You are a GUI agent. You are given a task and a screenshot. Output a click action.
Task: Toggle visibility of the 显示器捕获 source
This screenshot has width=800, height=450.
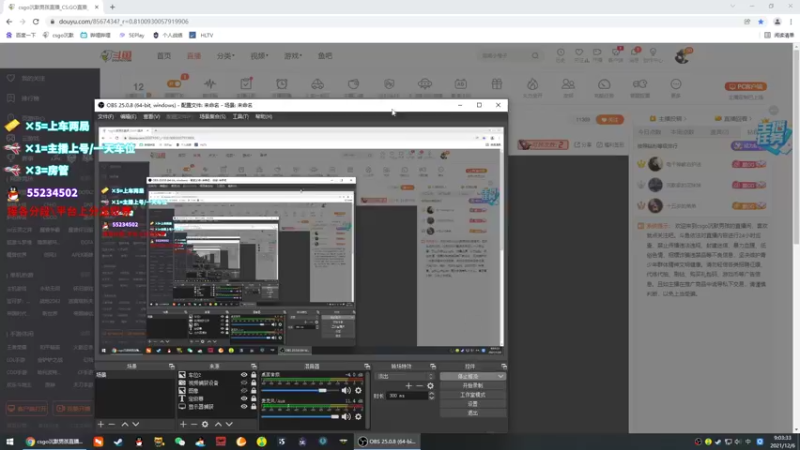click(x=244, y=407)
